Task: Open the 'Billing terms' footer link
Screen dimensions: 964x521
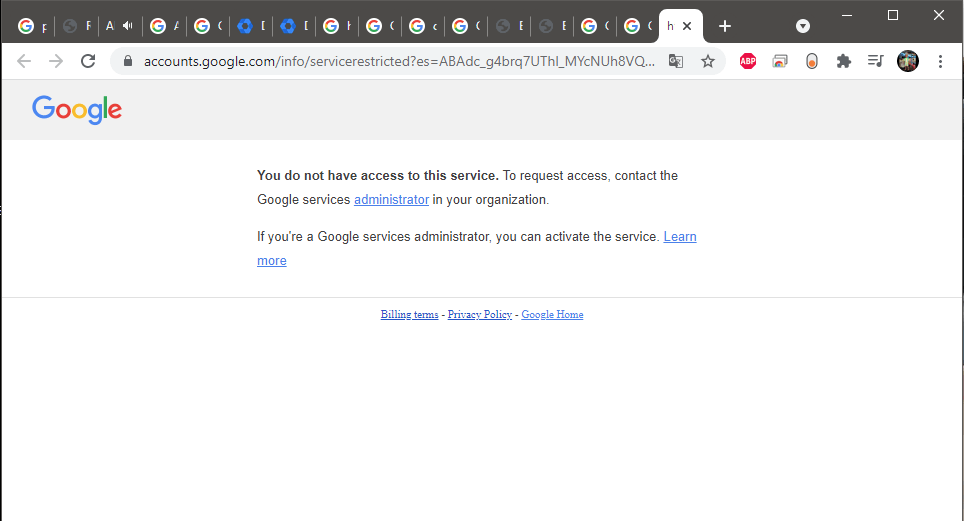Action: [409, 314]
